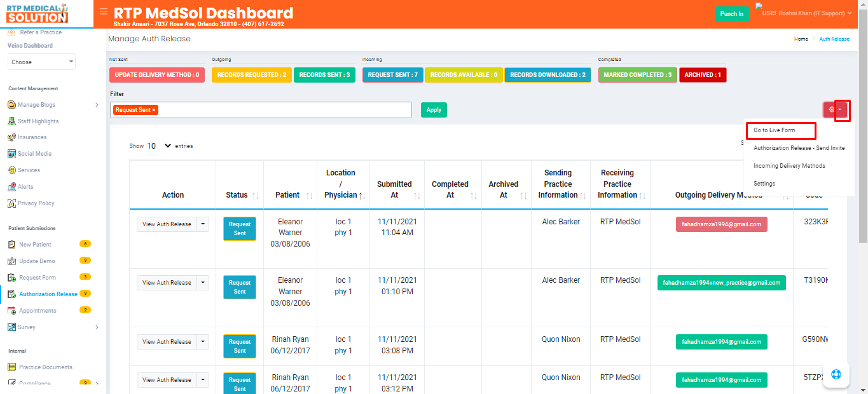Click the Apply filter button

point(434,110)
